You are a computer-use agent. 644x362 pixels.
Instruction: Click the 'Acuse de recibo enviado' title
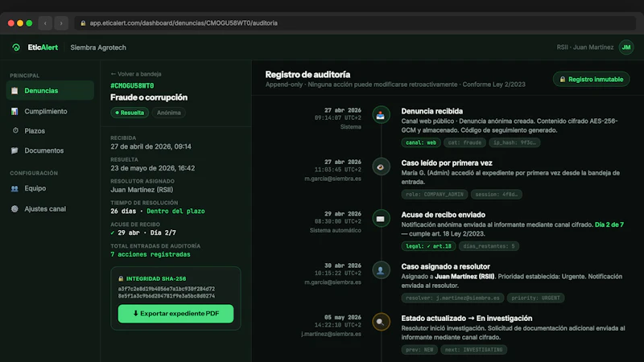point(444,215)
